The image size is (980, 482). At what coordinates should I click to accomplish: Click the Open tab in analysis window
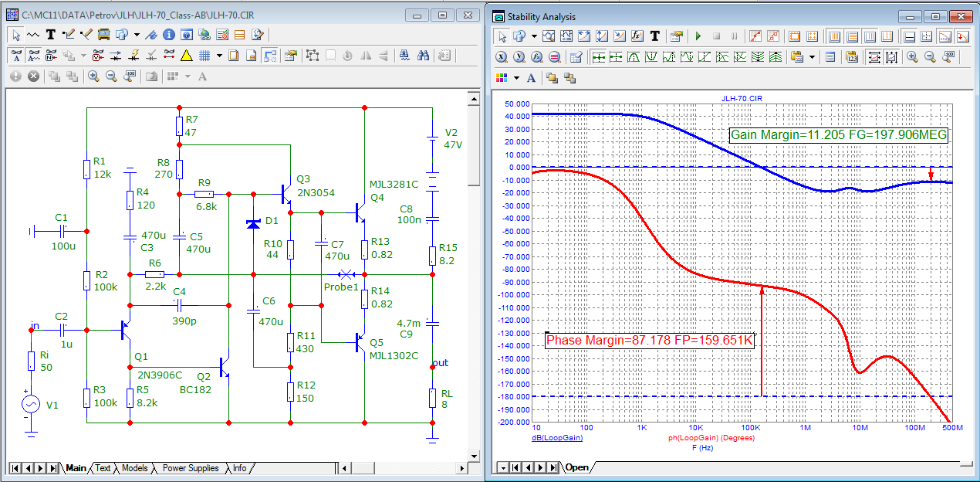[576, 467]
